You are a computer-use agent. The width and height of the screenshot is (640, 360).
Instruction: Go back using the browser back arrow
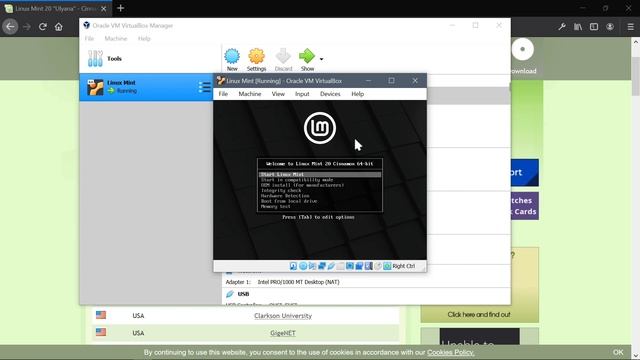(x=10, y=27)
